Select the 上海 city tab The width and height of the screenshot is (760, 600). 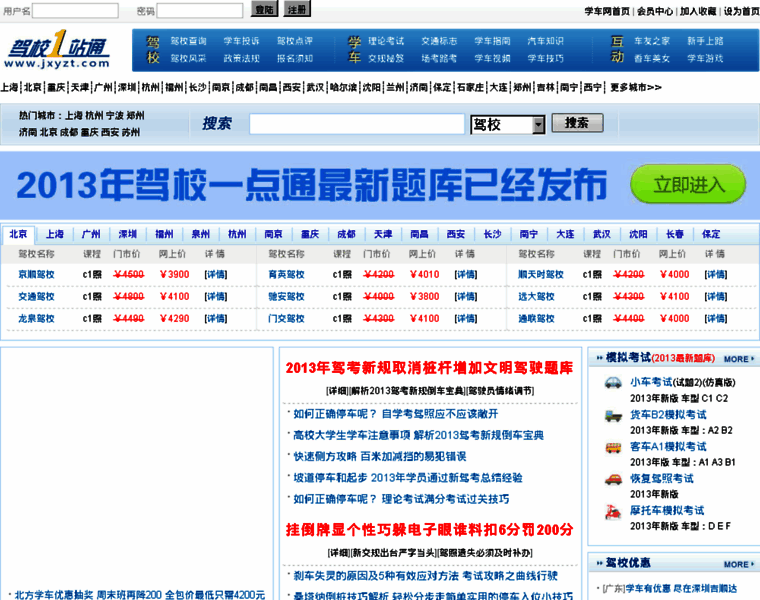[54, 234]
